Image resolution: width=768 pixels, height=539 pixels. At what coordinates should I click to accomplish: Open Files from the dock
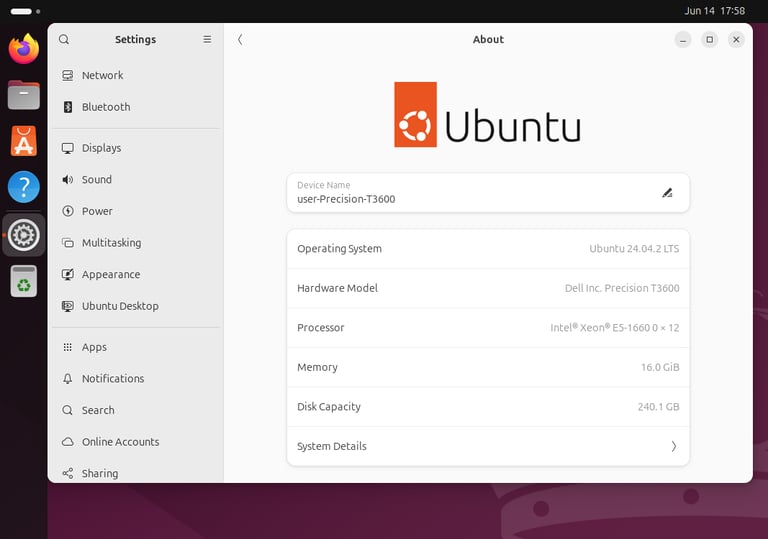(24, 95)
